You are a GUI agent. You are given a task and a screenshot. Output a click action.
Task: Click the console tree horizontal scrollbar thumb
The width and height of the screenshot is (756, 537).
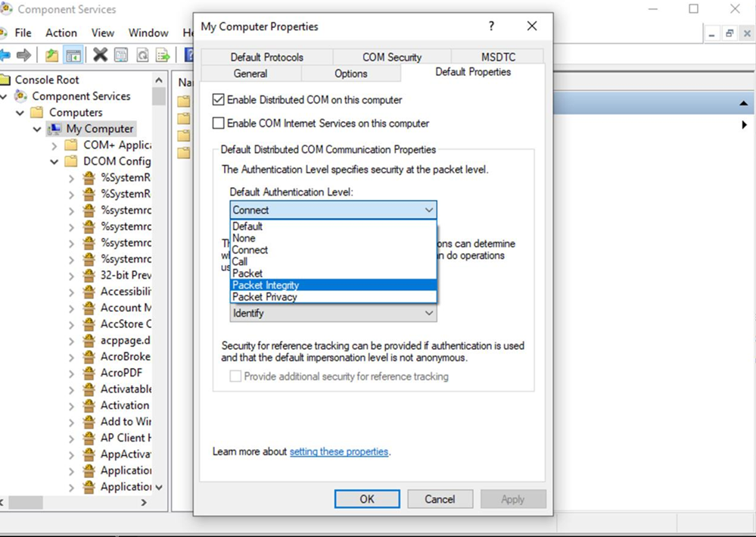coord(26,502)
